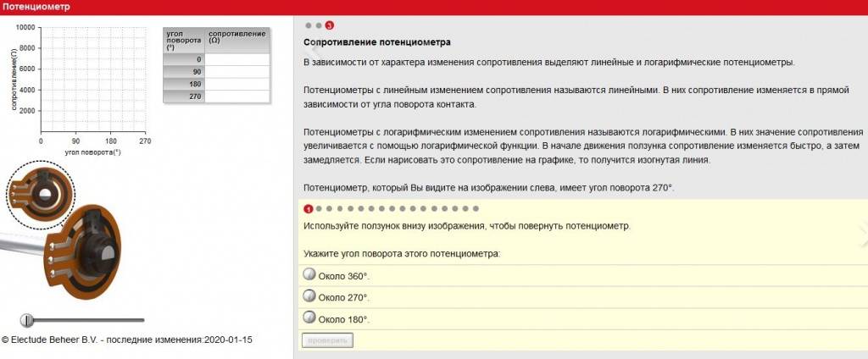Click the resistance versus angle graph area

(92, 80)
